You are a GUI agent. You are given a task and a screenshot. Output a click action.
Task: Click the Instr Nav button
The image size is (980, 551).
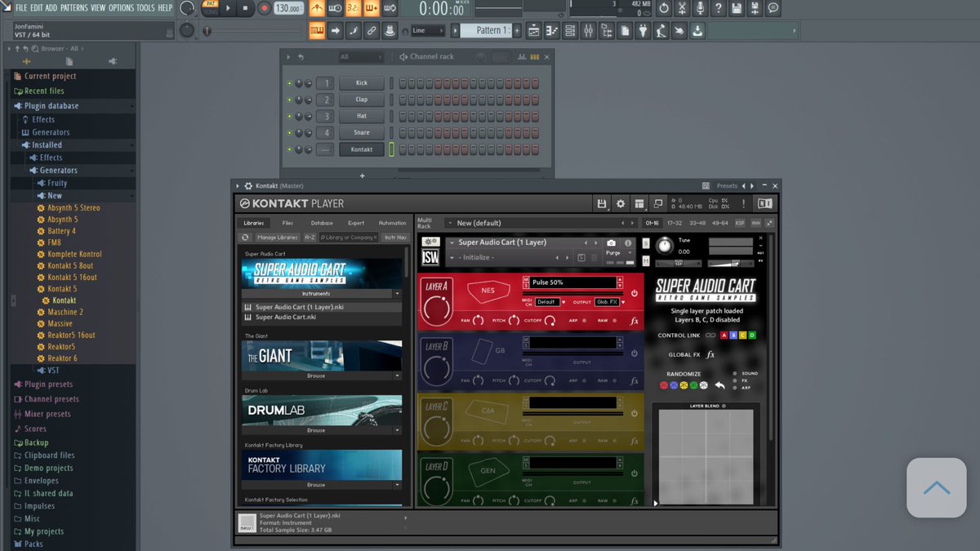point(395,238)
